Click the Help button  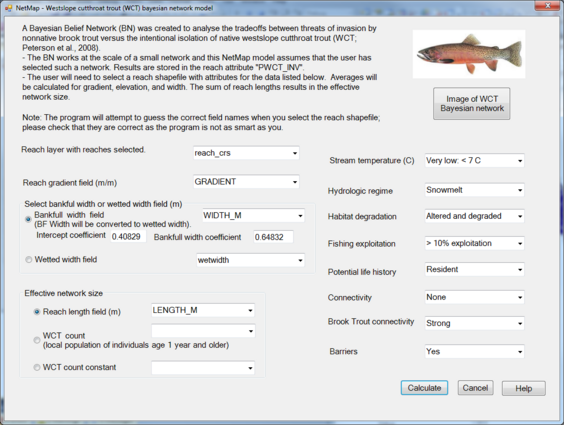click(524, 388)
